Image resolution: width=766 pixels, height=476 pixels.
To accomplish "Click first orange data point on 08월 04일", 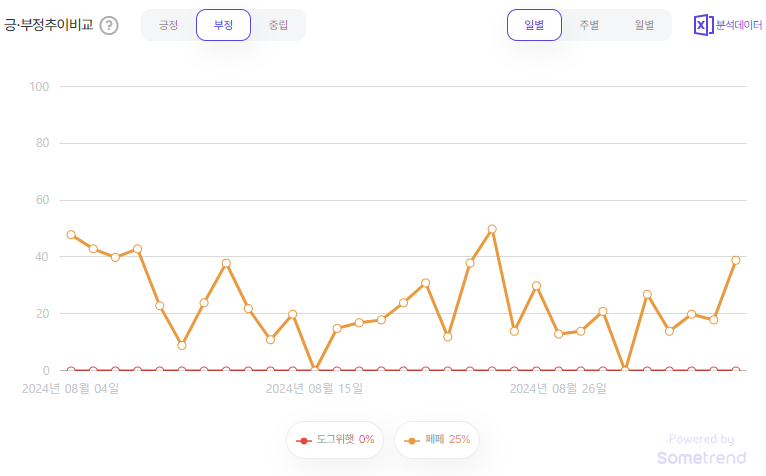I will [x=71, y=235].
